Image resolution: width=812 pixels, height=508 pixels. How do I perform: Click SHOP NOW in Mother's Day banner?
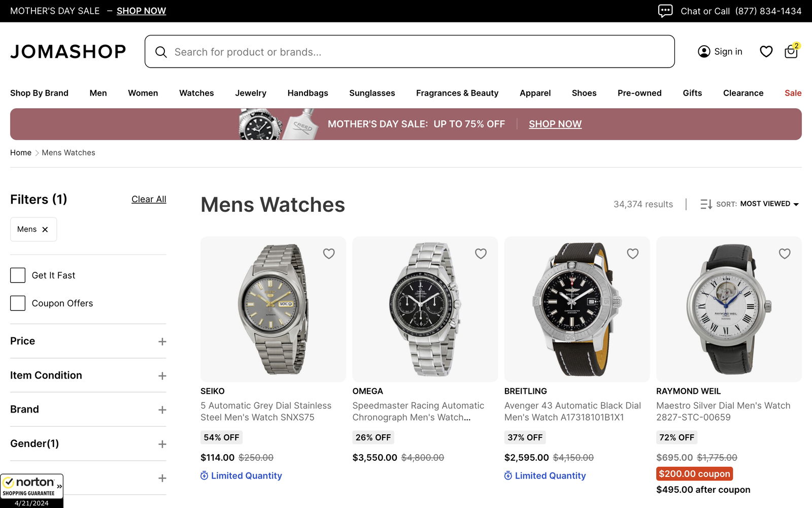click(x=555, y=124)
